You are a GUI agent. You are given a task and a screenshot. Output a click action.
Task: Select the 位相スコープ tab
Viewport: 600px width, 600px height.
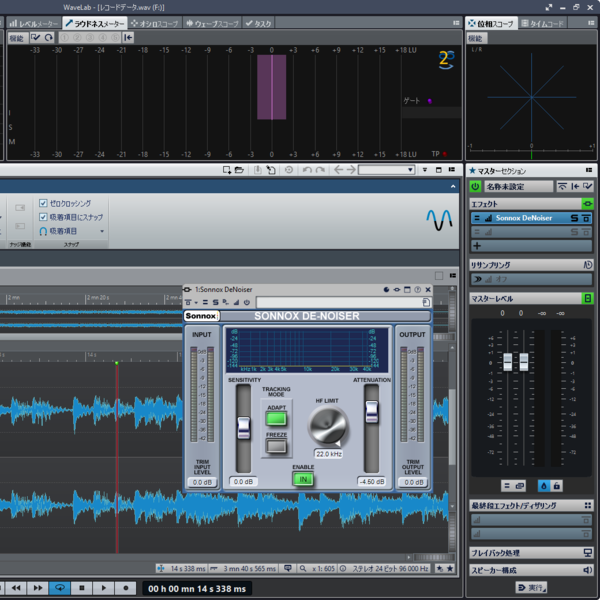pos(491,24)
